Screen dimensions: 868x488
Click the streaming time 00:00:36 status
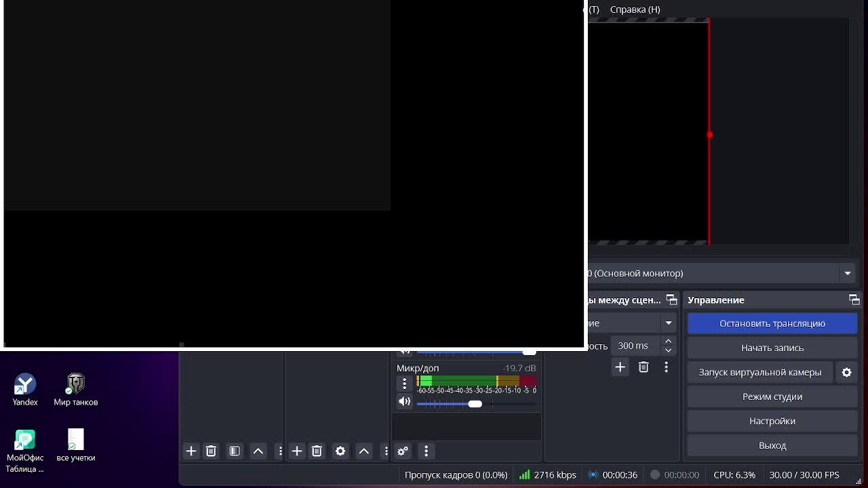[x=612, y=475]
